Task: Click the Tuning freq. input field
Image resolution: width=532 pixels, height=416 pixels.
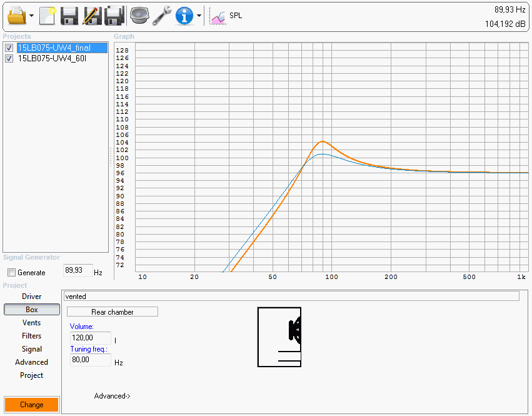Action: coord(91,360)
